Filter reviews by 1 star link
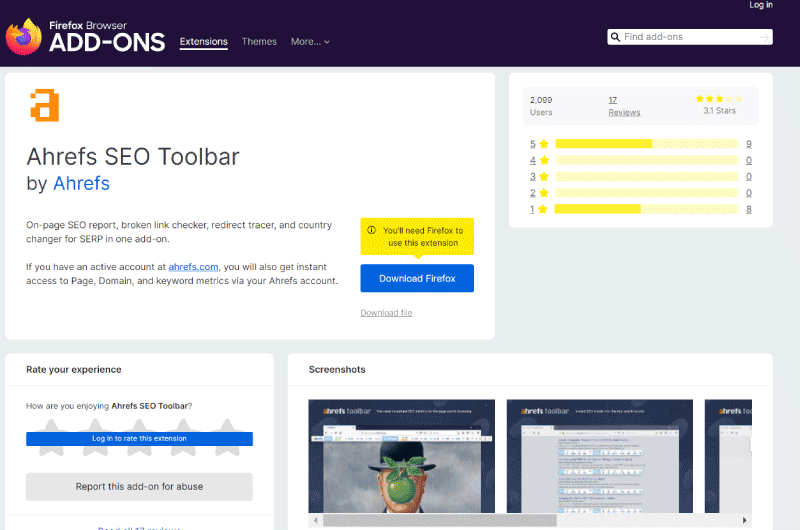The image size is (800, 530). coord(532,209)
